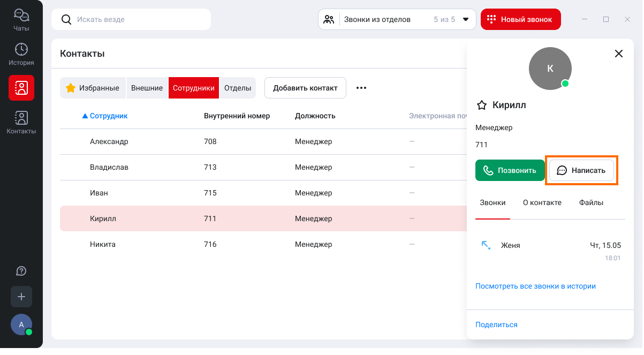644x355 pixels.
Task: Click the plus button in sidebar
Action: click(21, 297)
